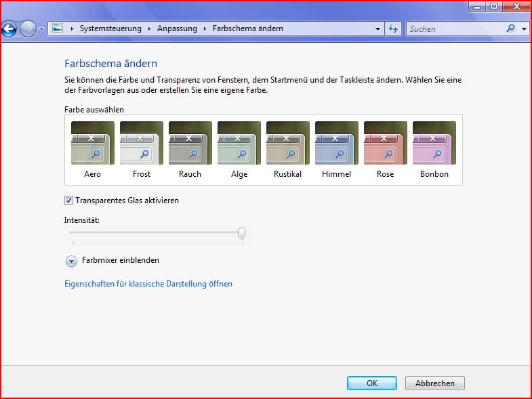Click the Intensität slider thumb

pos(241,234)
